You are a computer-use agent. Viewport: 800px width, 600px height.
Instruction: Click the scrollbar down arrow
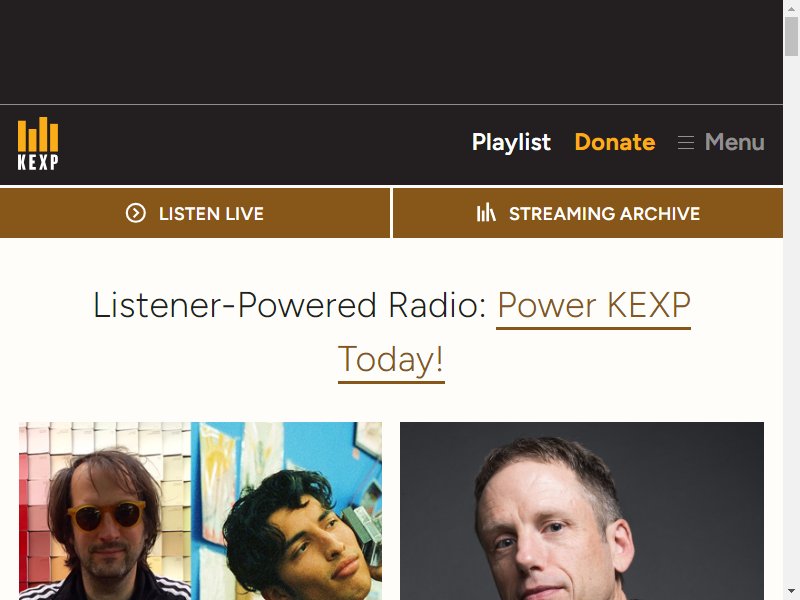(791, 592)
